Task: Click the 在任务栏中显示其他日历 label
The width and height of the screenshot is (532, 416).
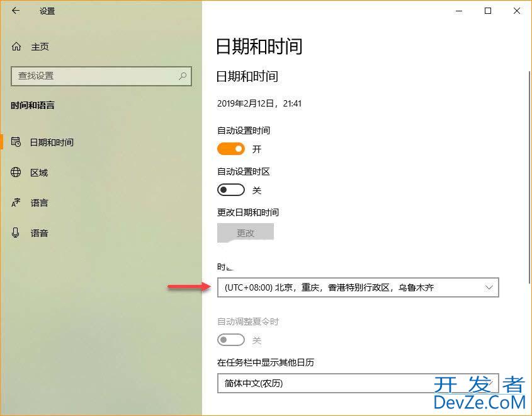Action: coord(265,362)
